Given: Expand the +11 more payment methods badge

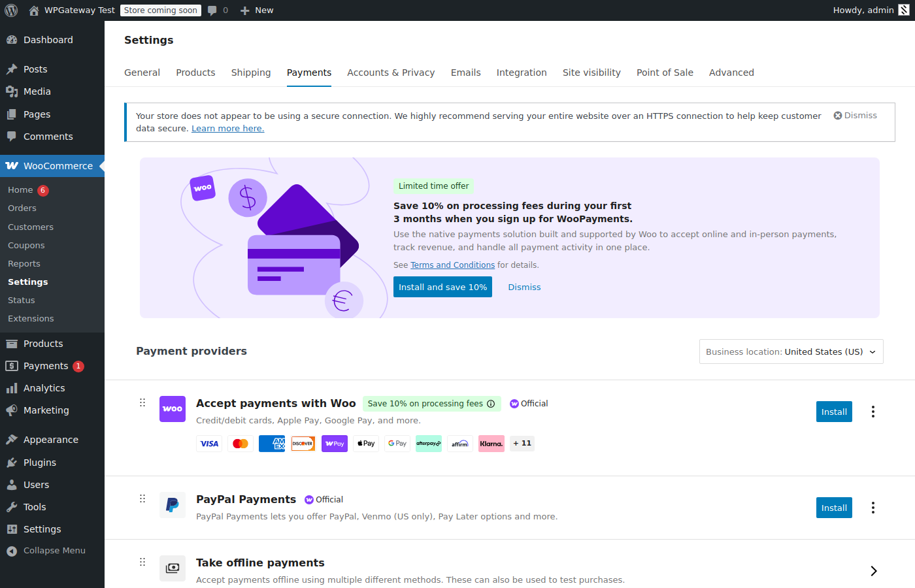Looking at the screenshot, I should point(522,444).
